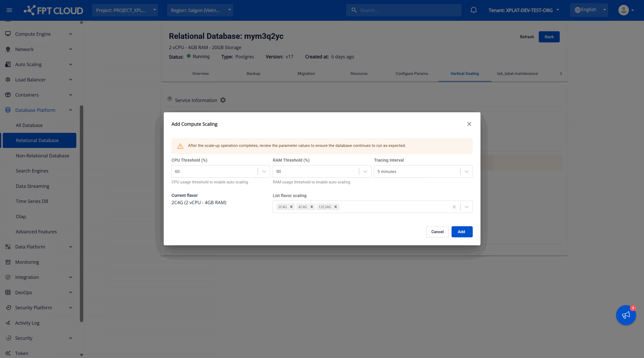
Task: Open the RAM Threshold dropdown
Action: (x=365, y=171)
